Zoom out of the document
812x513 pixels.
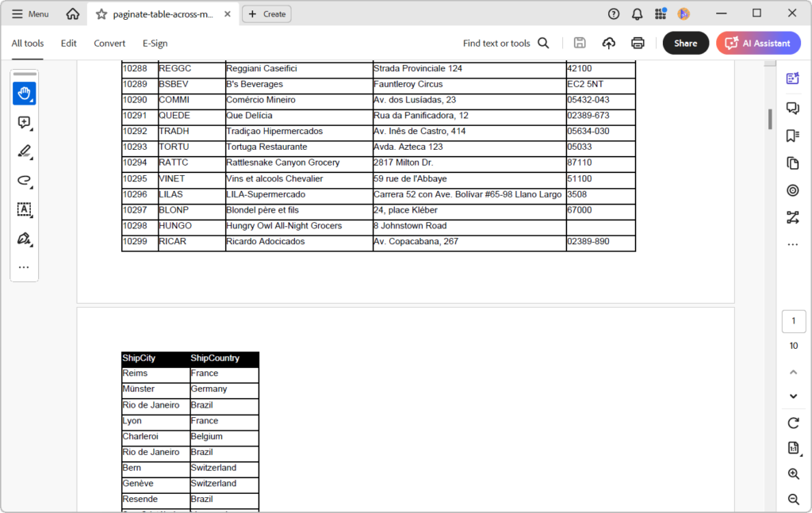[793, 500]
